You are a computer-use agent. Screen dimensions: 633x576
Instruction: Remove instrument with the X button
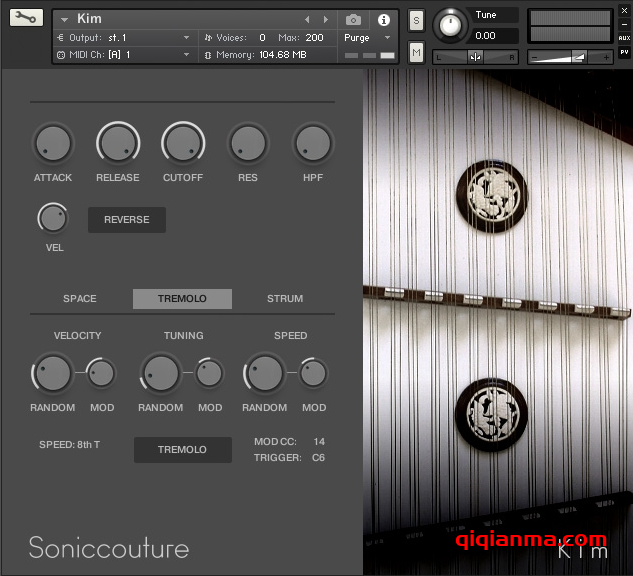coord(624,11)
